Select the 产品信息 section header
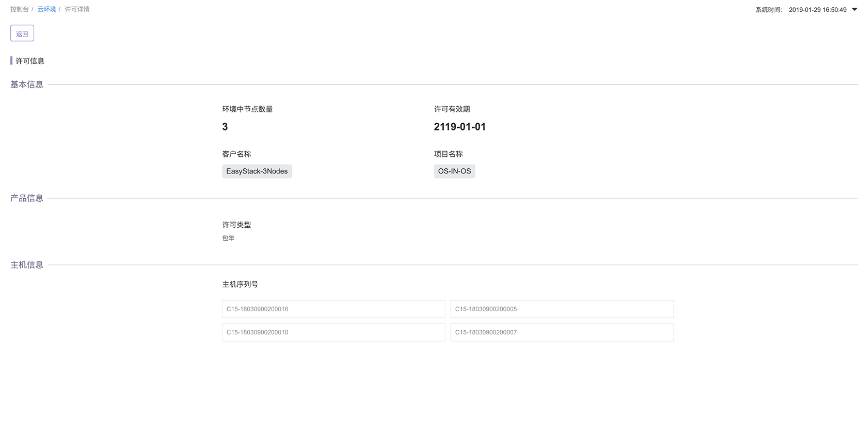 [27, 198]
